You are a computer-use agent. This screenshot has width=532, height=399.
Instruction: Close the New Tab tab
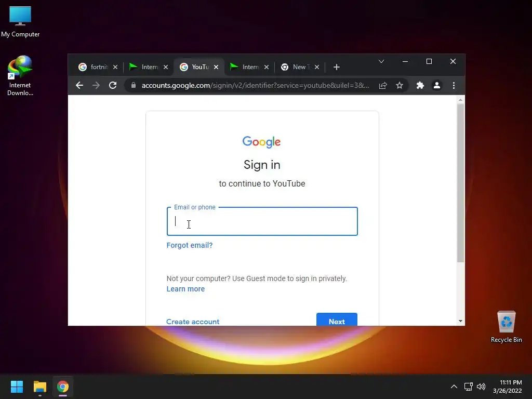(316, 67)
